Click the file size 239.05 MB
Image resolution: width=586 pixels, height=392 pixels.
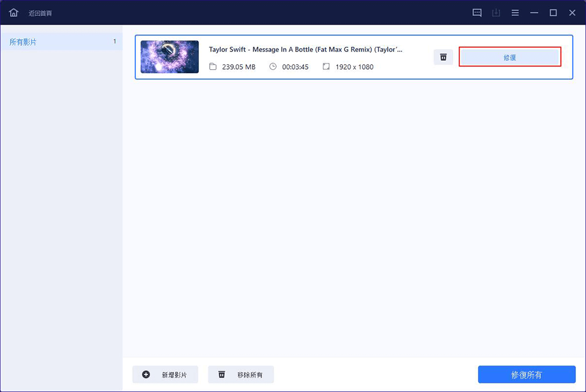coord(239,67)
